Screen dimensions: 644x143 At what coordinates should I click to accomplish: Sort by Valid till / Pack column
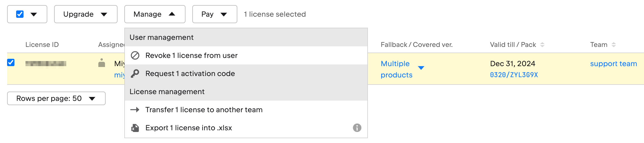tap(542, 45)
